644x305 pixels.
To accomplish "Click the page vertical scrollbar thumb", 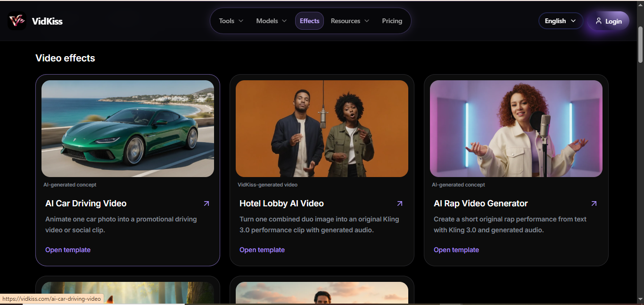I will point(640,44).
